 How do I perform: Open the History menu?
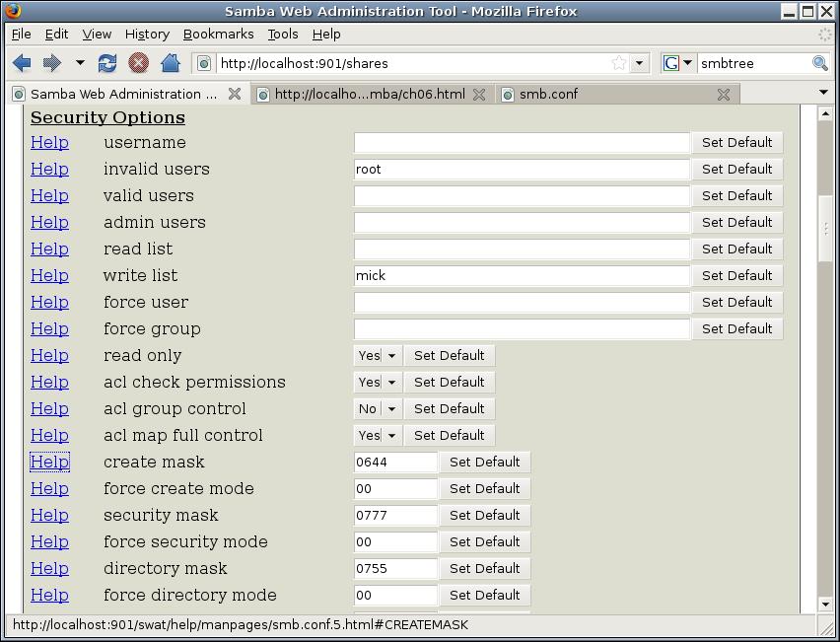coord(147,34)
